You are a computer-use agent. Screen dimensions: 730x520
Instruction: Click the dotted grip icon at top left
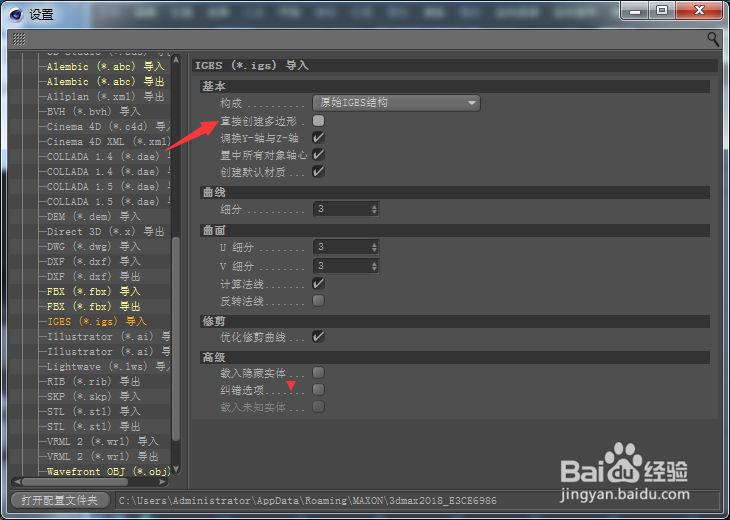pyautogui.click(x=19, y=39)
